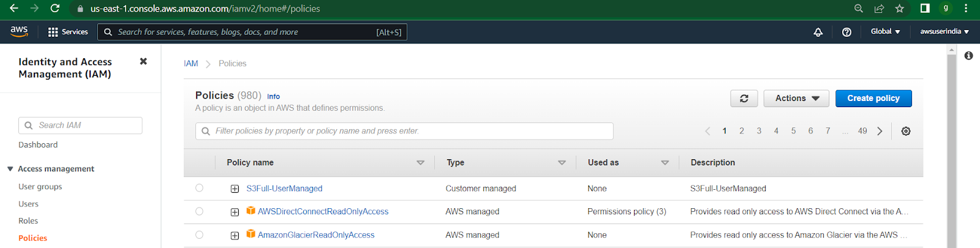
Task: Open table preferences gear icon
Action: [x=906, y=131]
